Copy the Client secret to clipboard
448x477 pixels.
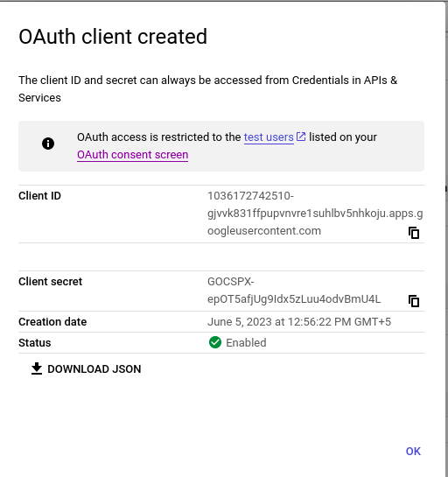[414, 301]
